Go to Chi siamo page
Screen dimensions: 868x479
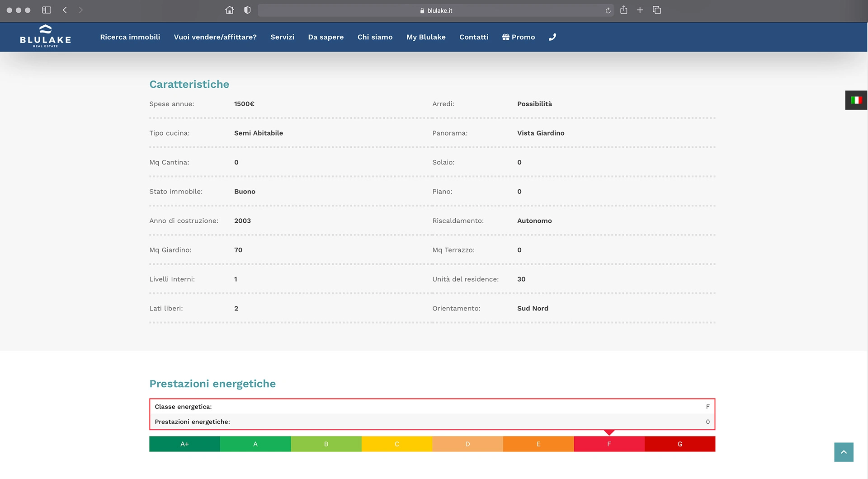click(x=375, y=37)
